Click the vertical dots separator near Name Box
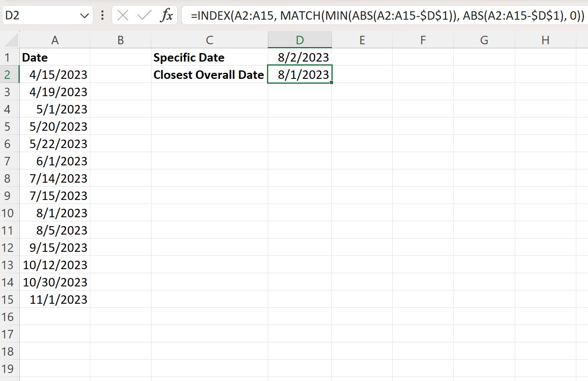Screen dimensions: 588x381 tap(102, 15)
